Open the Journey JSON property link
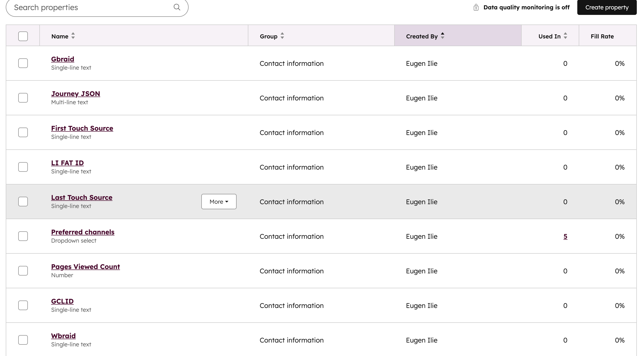Viewport: 644px width, 356px height. (76, 94)
